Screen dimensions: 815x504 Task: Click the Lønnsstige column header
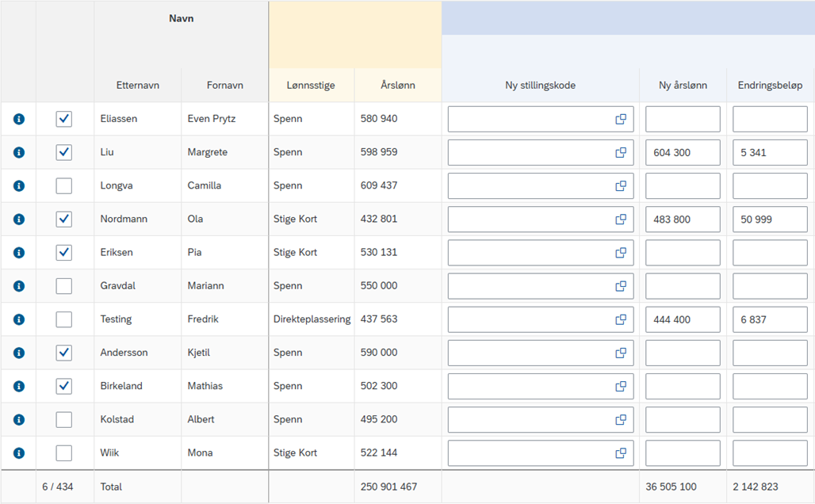[x=311, y=86]
